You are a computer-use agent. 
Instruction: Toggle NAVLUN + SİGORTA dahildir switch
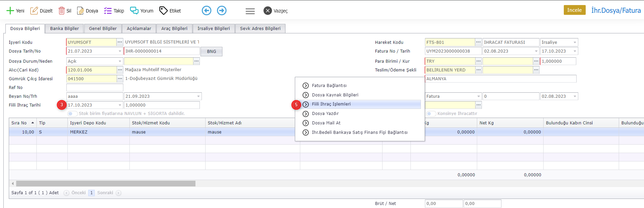click(72, 114)
